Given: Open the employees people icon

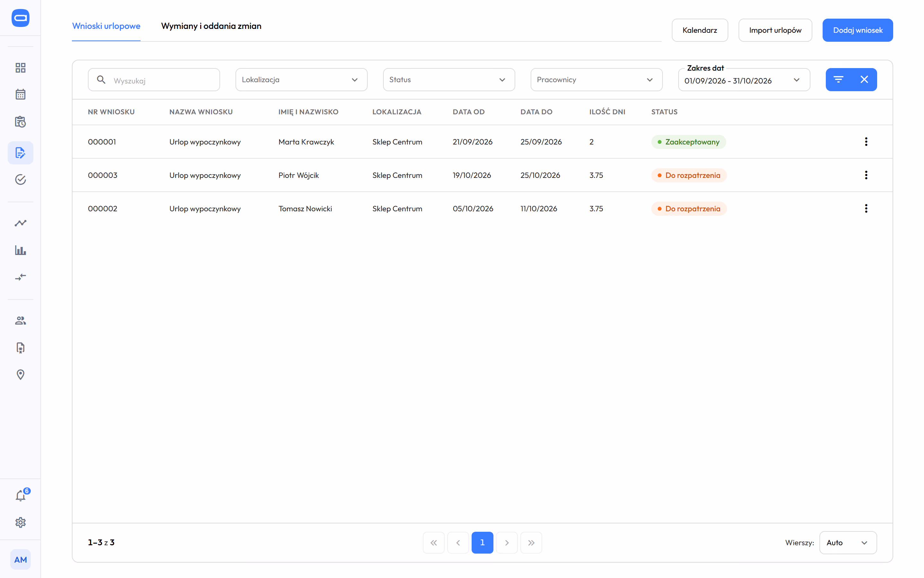Looking at the screenshot, I should point(20,321).
